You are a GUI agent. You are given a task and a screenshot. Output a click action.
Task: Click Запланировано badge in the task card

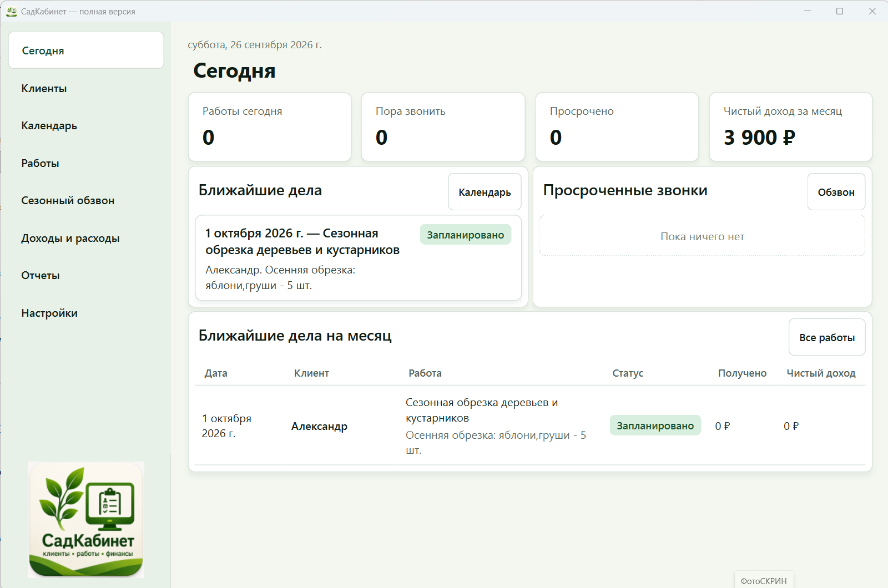(466, 235)
